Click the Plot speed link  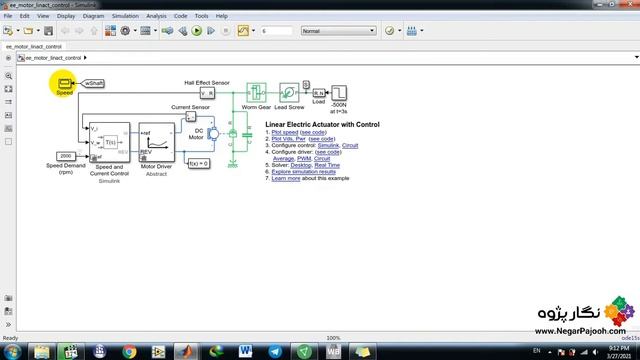pos(285,132)
